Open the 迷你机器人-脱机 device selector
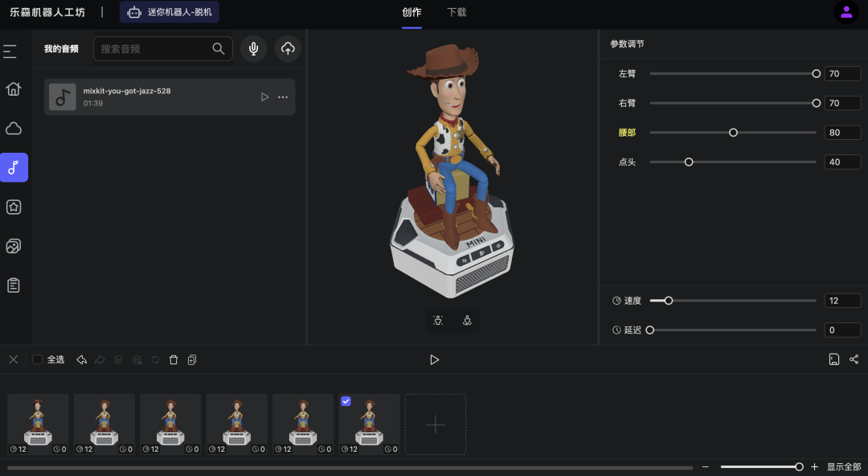Image resolution: width=868 pixels, height=476 pixels. (170, 12)
